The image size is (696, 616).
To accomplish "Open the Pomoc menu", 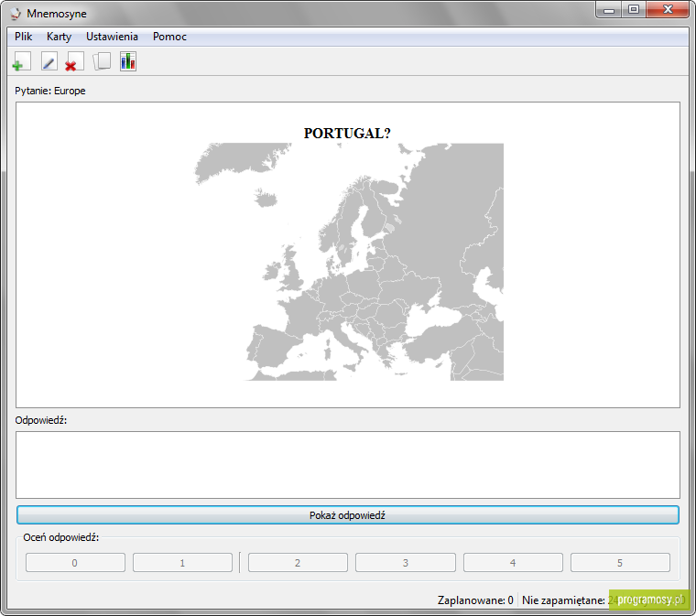I will click(x=169, y=37).
